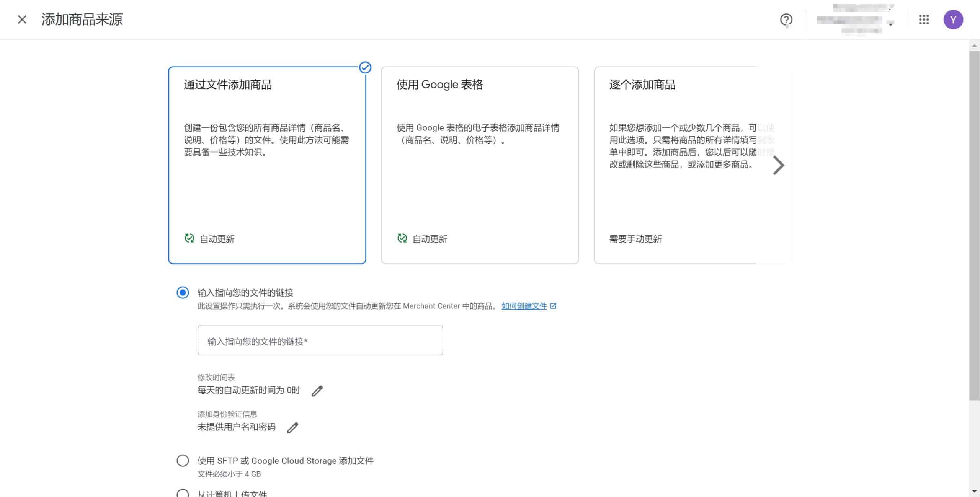Click the page scrollbar down arrow
This screenshot has width=980, height=497.
974,491
